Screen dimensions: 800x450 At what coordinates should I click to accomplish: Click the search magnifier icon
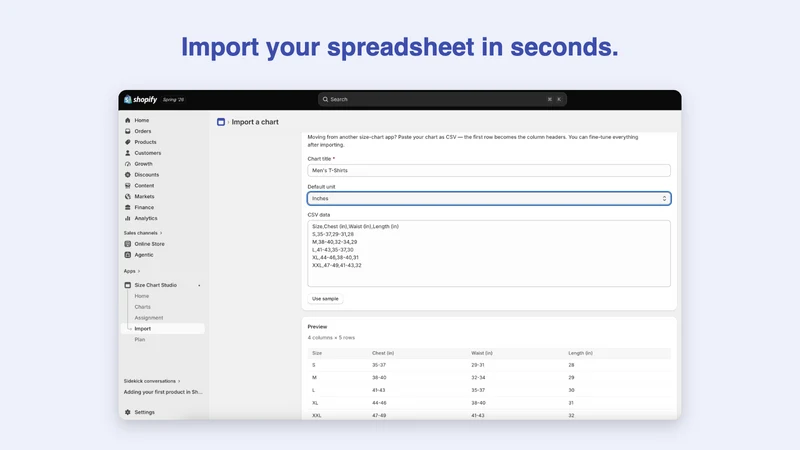(325, 99)
